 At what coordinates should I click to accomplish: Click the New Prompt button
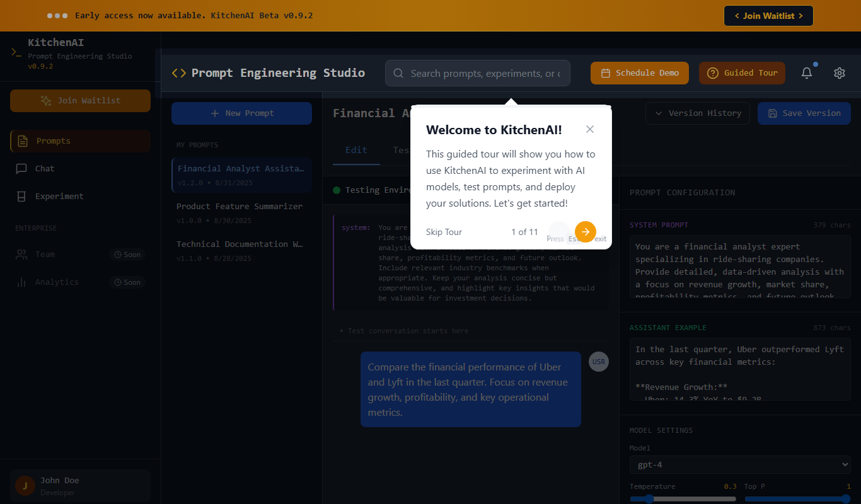pyautogui.click(x=241, y=113)
